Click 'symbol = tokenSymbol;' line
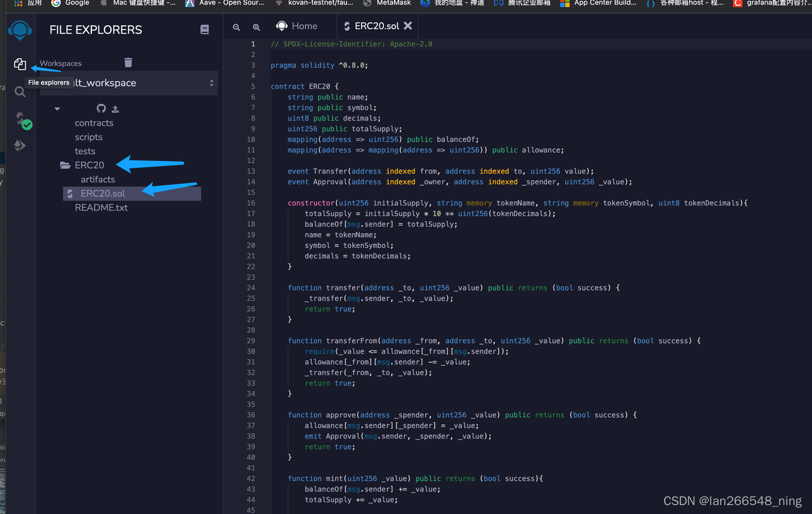 tap(349, 245)
